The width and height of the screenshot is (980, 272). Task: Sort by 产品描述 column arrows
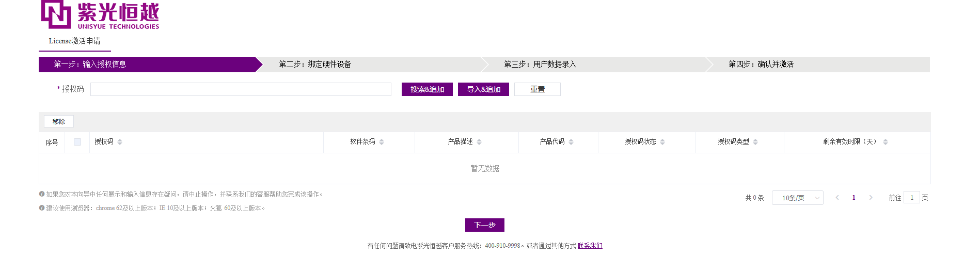click(x=479, y=142)
